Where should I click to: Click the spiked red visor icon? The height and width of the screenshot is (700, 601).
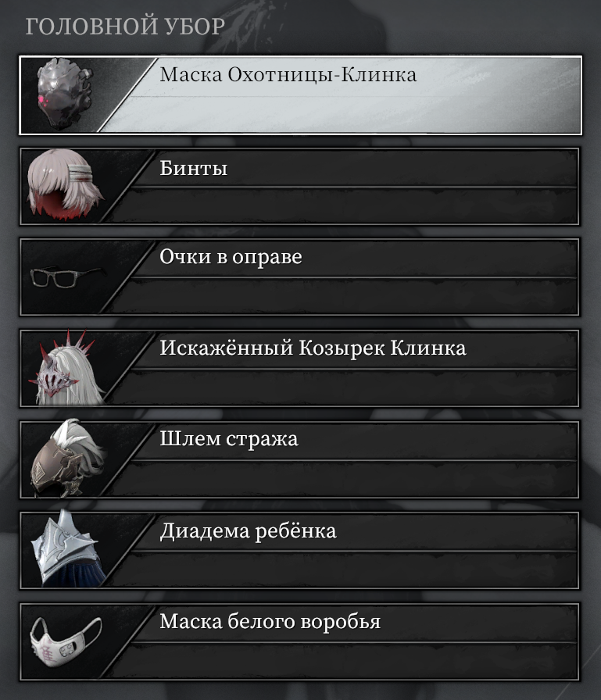pyautogui.click(x=66, y=367)
